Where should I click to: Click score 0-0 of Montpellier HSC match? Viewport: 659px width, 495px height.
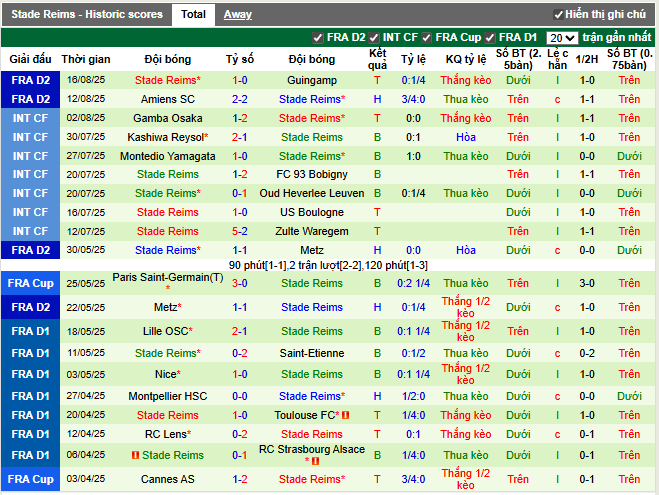click(240, 396)
